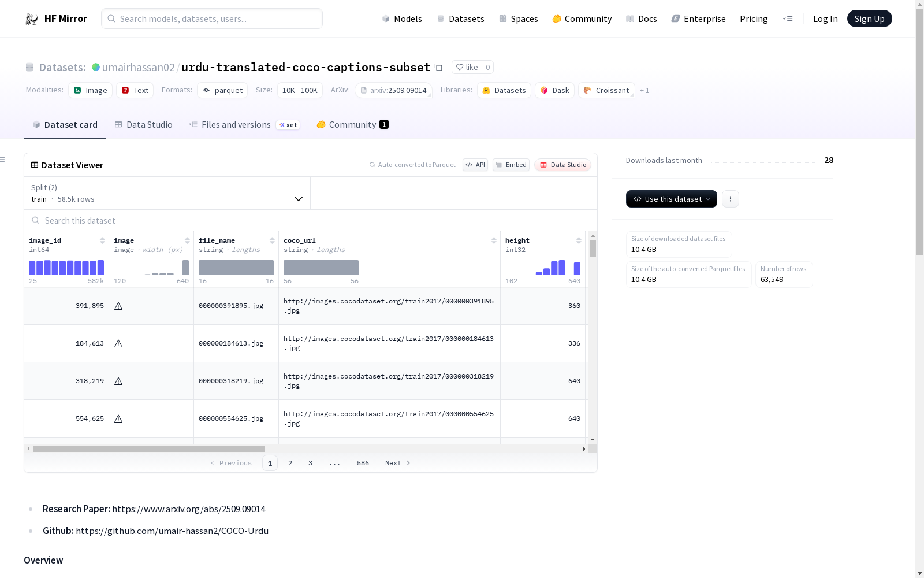The height and width of the screenshot is (578, 924).
Task: Go to page 3 of dataset
Action: tap(310, 463)
